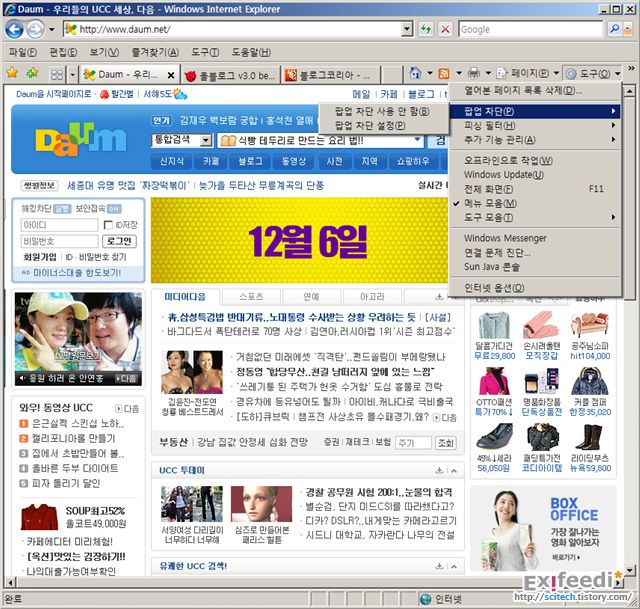Open the 즐겨찾기(A) menu
The image size is (640, 609).
155,52
